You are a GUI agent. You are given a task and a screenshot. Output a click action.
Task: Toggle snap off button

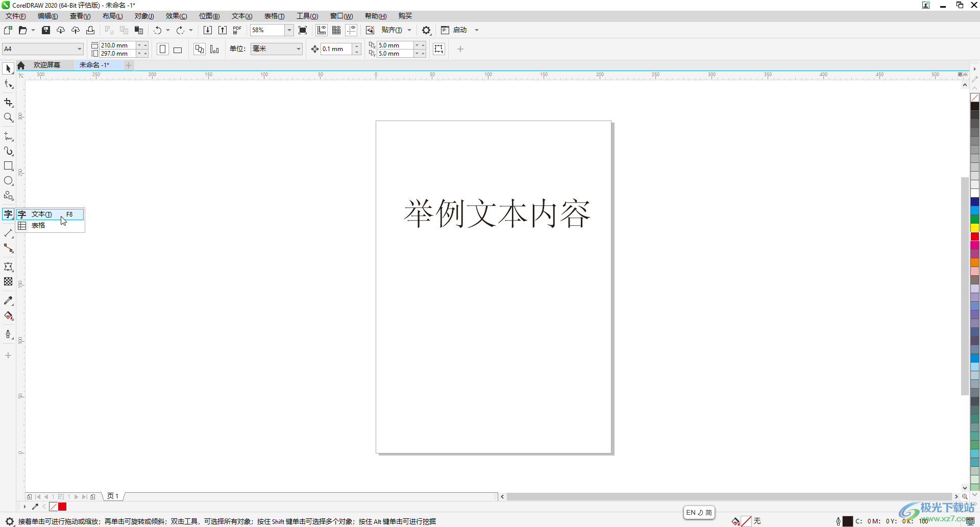[370, 30]
